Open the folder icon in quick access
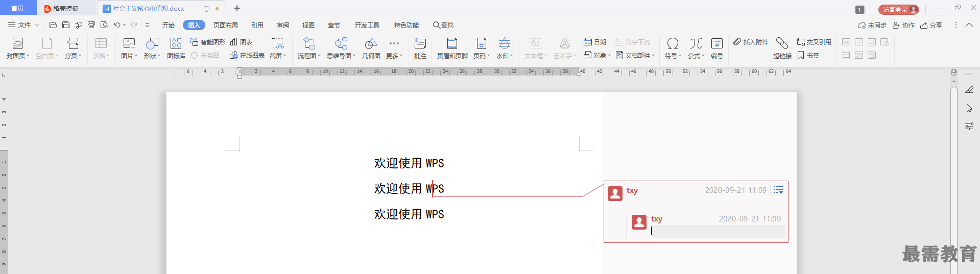Image resolution: width=980 pixels, height=274 pixels. 53,25
